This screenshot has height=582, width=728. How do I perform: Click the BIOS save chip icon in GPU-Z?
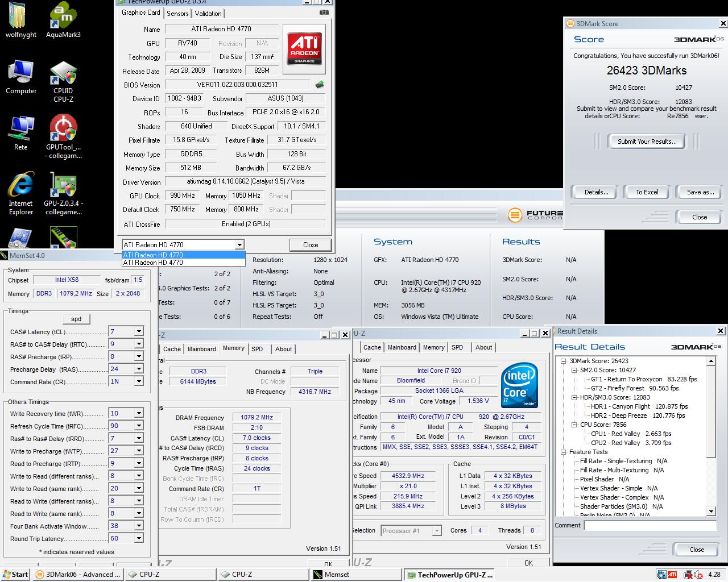[x=320, y=85]
